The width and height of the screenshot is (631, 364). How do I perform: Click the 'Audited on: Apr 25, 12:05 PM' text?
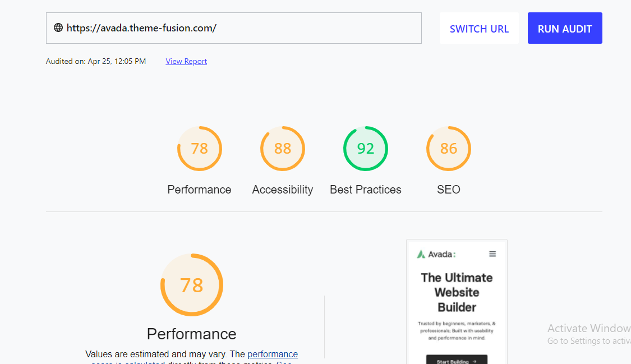96,61
